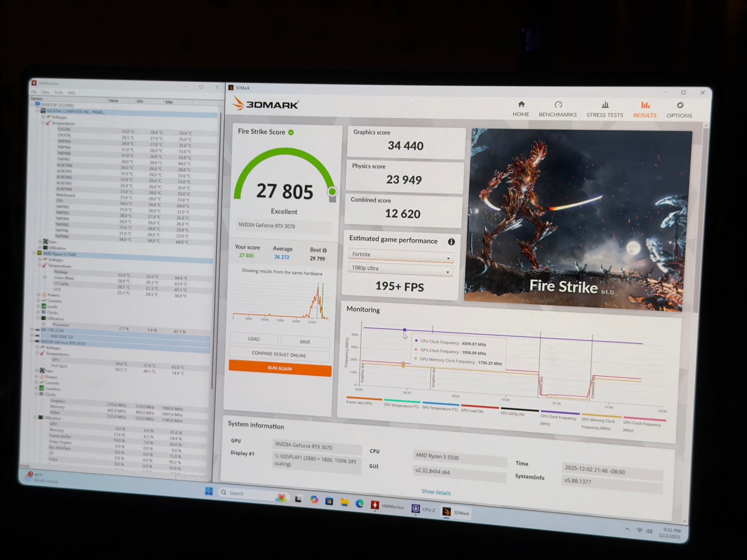Open the Fortnite game dropdown
The image size is (747, 560).
(401, 256)
